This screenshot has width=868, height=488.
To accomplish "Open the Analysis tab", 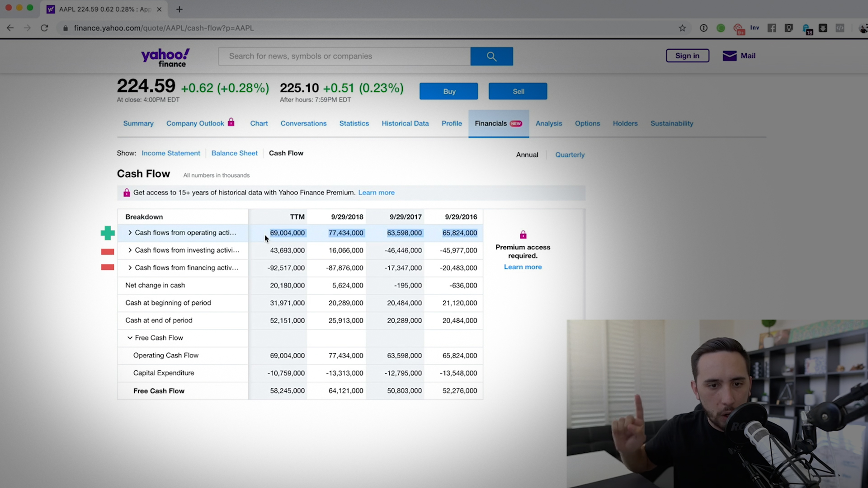I will tap(549, 123).
